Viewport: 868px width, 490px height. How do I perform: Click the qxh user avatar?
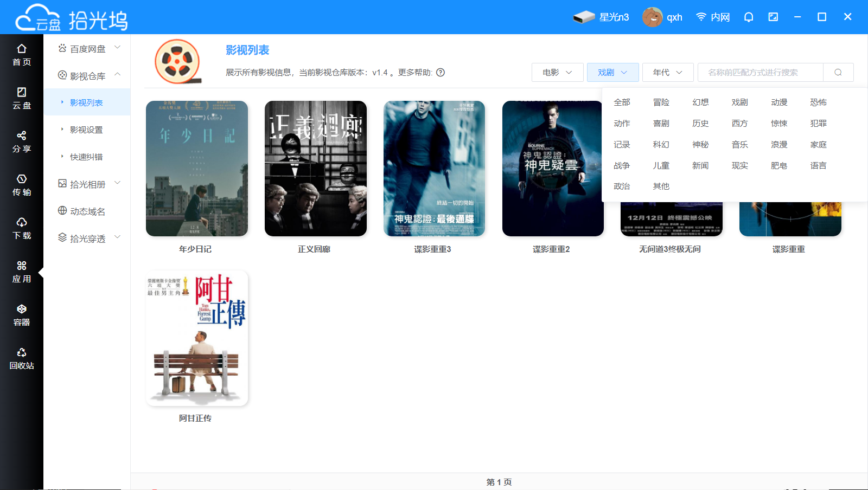(652, 17)
